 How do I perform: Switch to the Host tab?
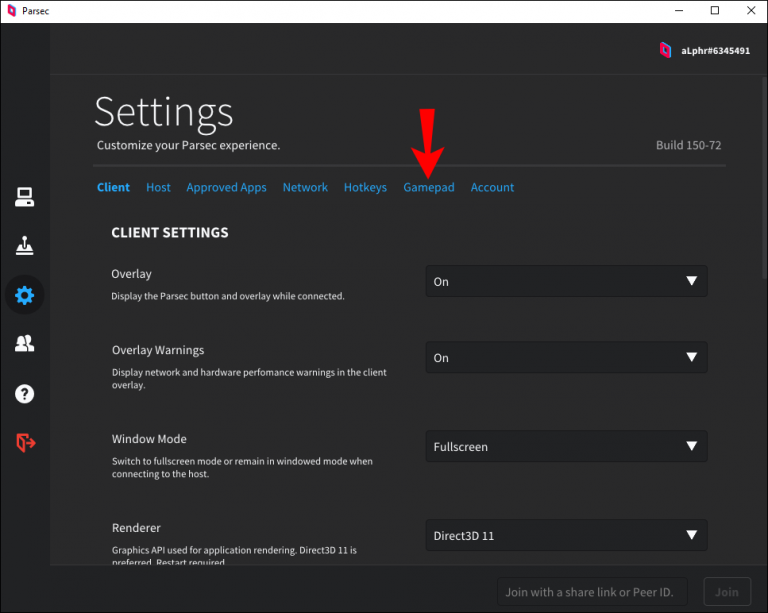pyautogui.click(x=158, y=188)
